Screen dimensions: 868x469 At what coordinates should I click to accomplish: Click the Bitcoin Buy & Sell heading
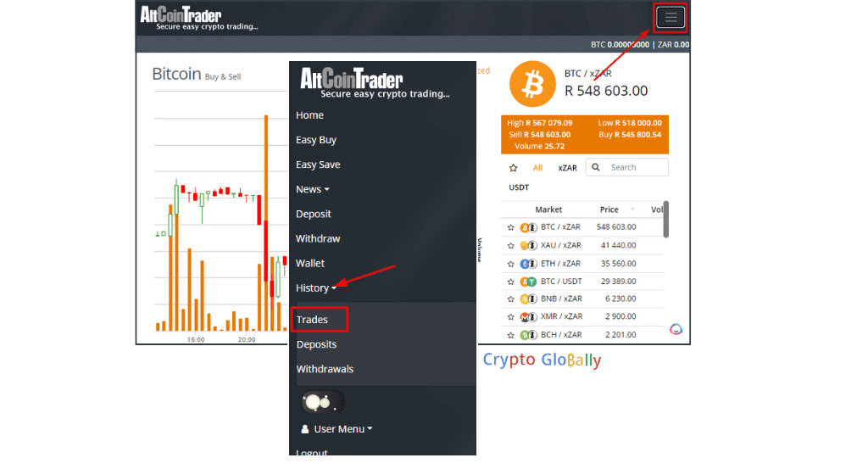[197, 75]
